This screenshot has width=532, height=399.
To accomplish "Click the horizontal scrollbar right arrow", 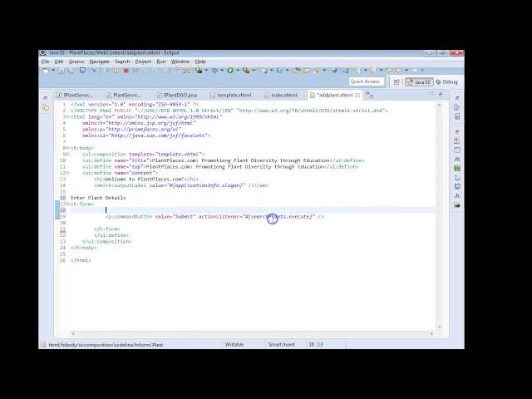I will pos(431,334).
